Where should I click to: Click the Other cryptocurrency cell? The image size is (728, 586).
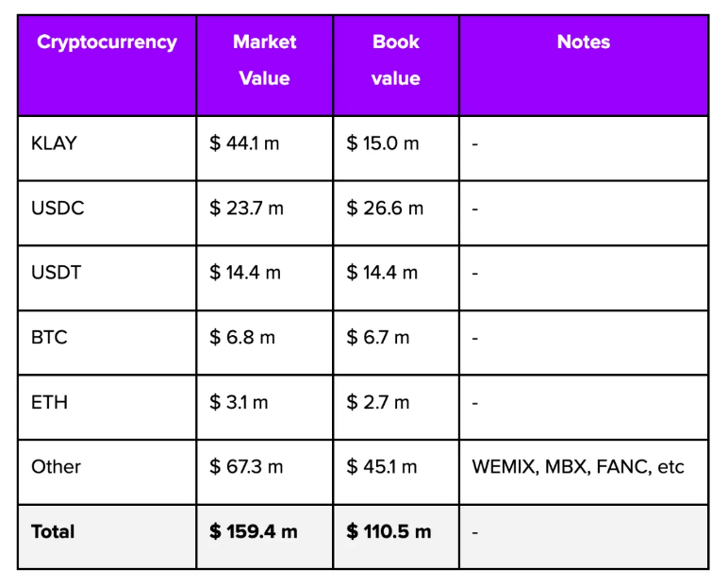coord(57,466)
